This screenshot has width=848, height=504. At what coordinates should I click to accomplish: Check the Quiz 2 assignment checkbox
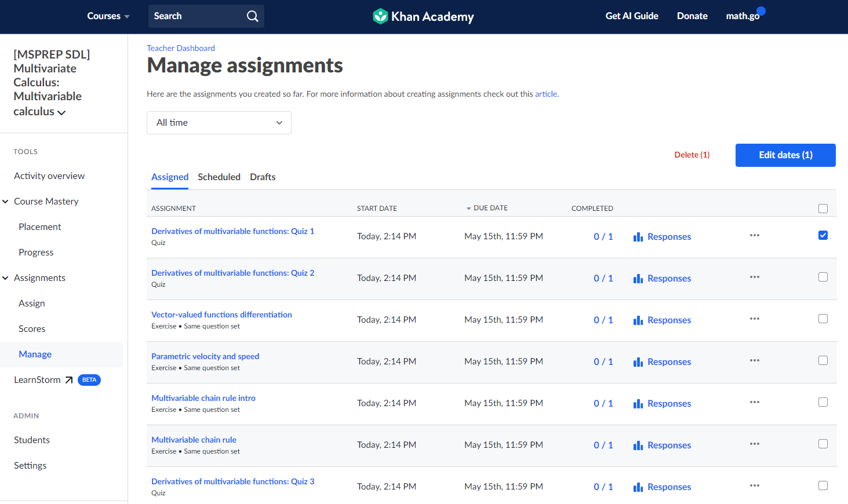[823, 277]
